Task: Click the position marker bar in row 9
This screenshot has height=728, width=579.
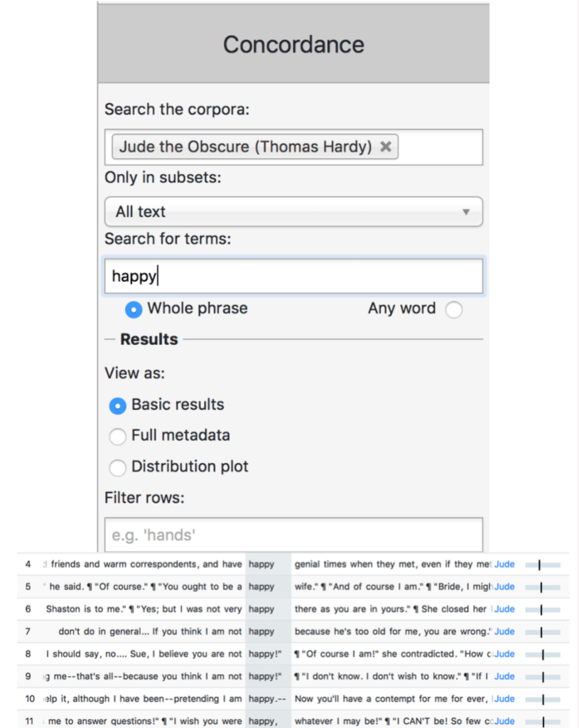Action: pos(543,677)
